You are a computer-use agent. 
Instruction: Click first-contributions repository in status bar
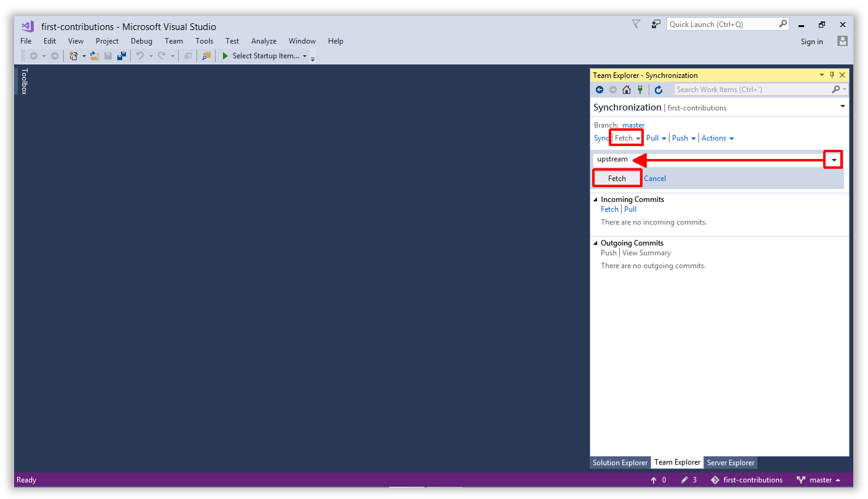pos(747,480)
